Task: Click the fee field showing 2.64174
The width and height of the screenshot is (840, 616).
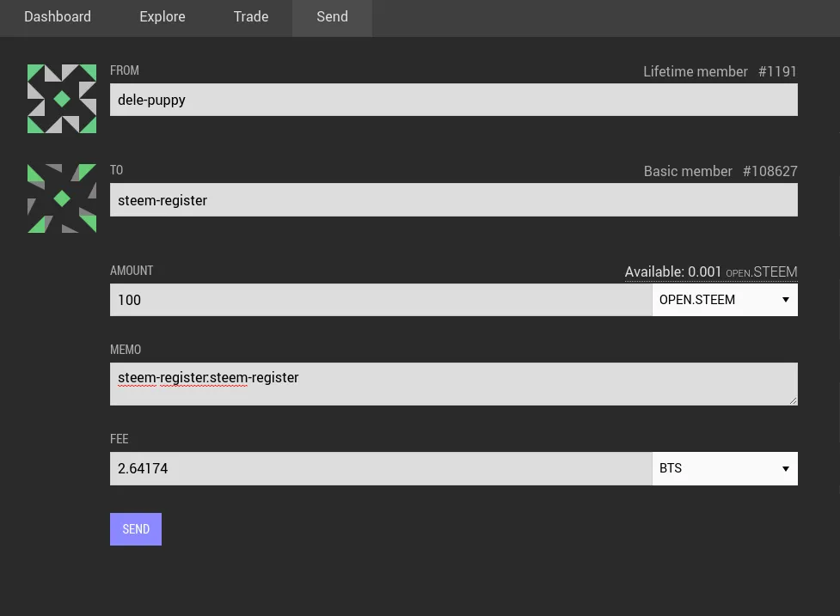Action: pos(380,468)
